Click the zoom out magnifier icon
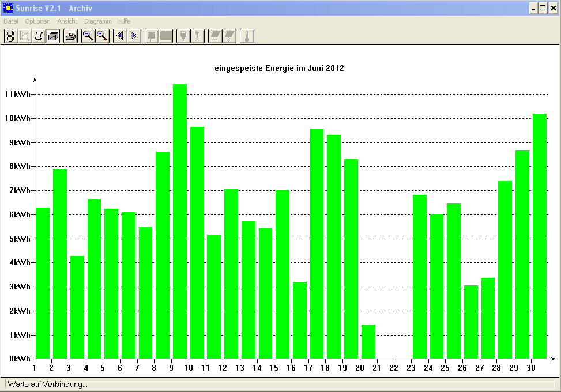The width and height of the screenshot is (561, 392). pos(102,36)
